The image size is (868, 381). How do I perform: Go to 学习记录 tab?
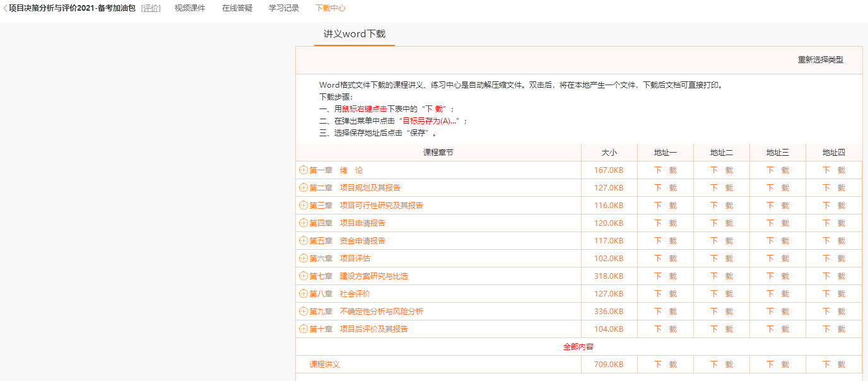coord(284,8)
